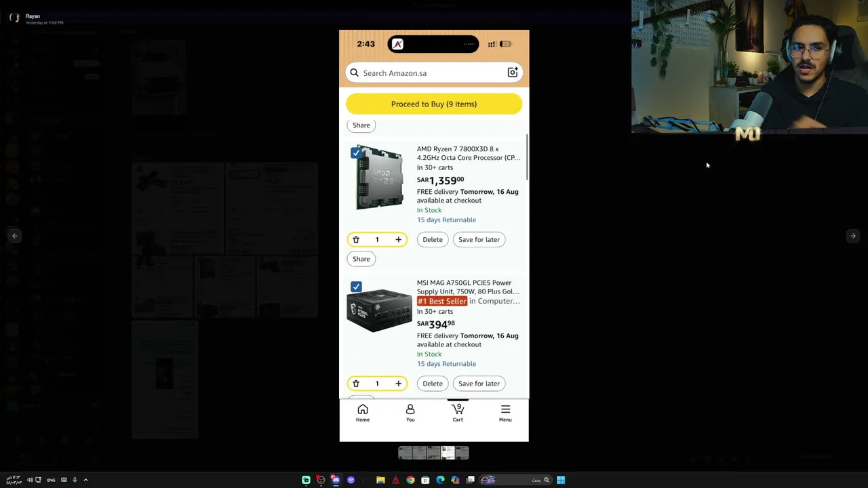The width and height of the screenshot is (868, 488).
Task: Click the microphone icon in system tray
Action: pos(75,480)
